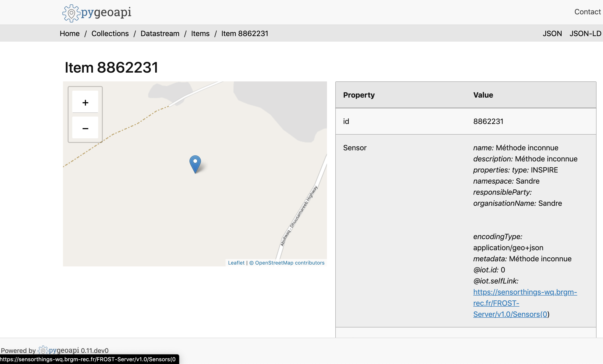Click the blue map location marker

195,163
